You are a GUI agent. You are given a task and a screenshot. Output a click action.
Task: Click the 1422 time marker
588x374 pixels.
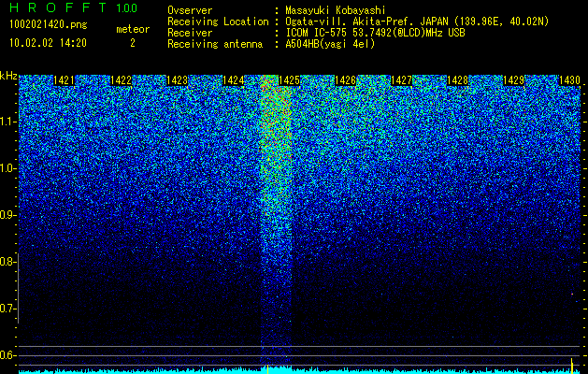coord(121,80)
